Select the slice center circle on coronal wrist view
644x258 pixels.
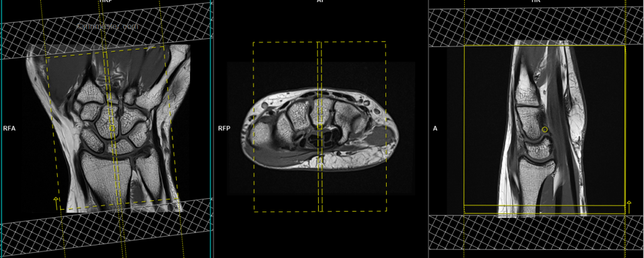(112, 129)
